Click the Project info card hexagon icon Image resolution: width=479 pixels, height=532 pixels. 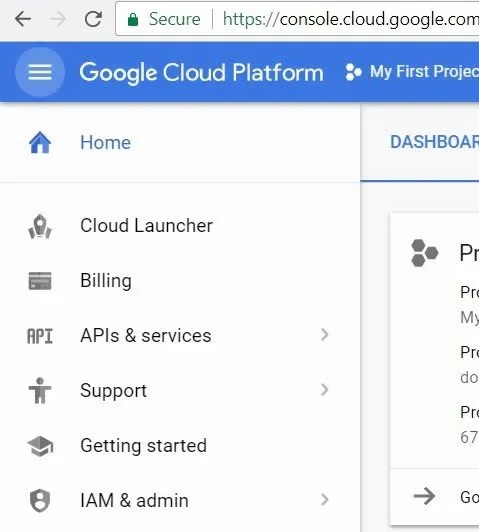click(424, 253)
